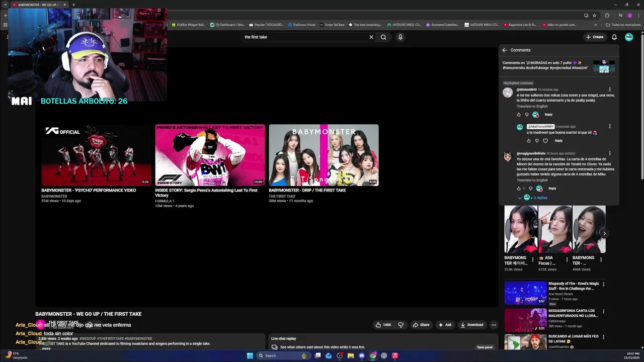Dislike the @msgigrandinfinite comment
This screenshot has width=644, height=362.
[x=530, y=189]
